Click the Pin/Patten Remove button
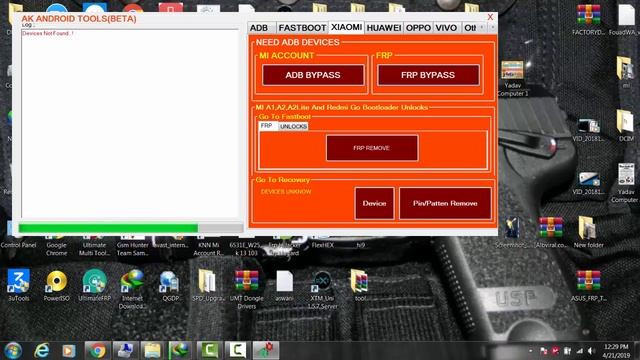The height and width of the screenshot is (360, 640). pyautogui.click(x=445, y=203)
